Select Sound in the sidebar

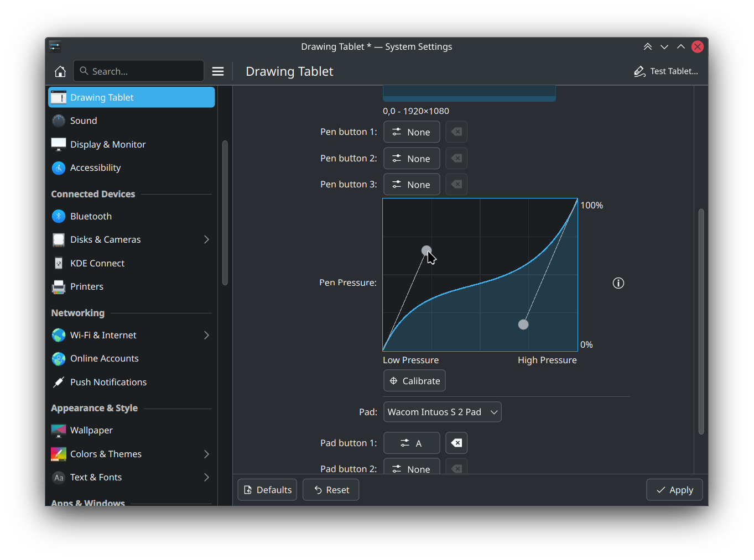pyautogui.click(x=84, y=121)
